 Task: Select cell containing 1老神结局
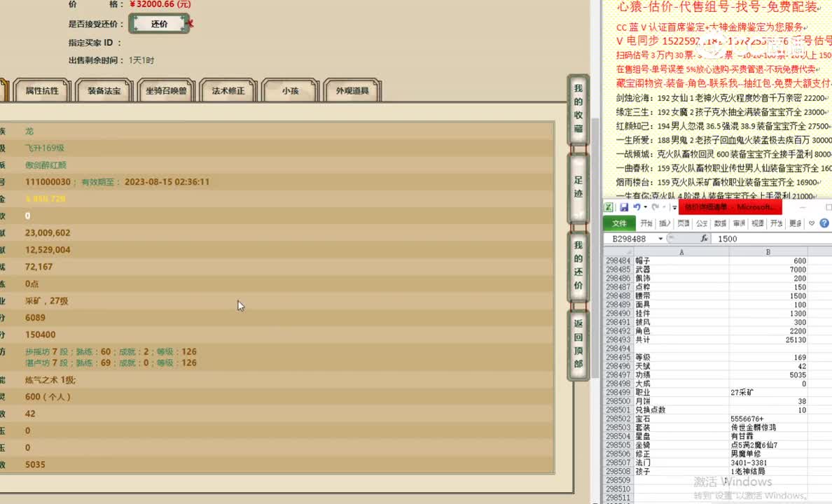click(x=768, y=471)
